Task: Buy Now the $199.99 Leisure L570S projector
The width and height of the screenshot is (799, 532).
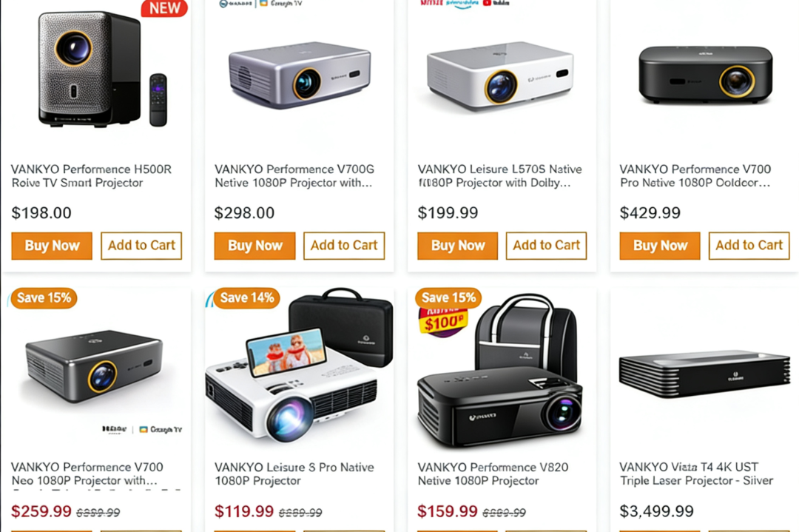Action: pos(458,246)
